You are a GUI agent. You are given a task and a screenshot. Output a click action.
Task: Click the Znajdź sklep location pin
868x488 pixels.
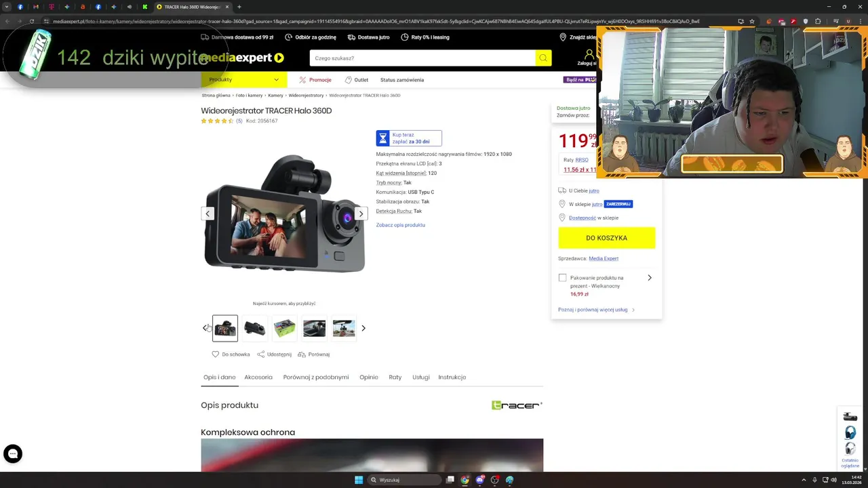click(563, 37)
